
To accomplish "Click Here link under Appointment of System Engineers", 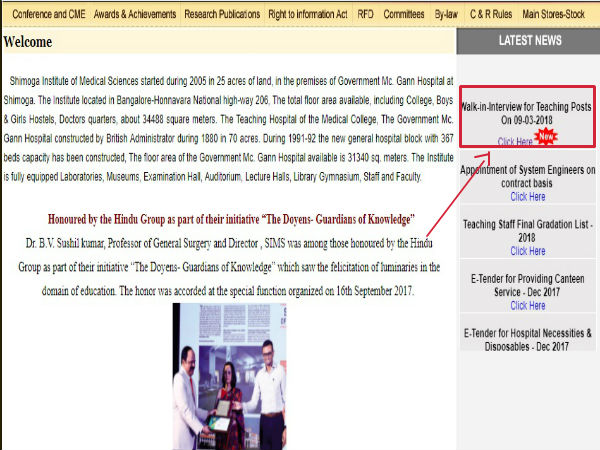I will tap(528, 197).
